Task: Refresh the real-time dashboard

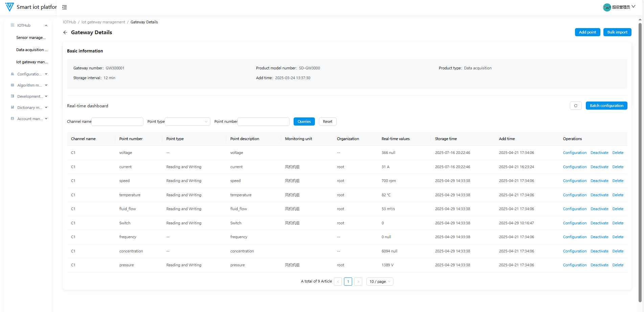Action: point(575,106)
